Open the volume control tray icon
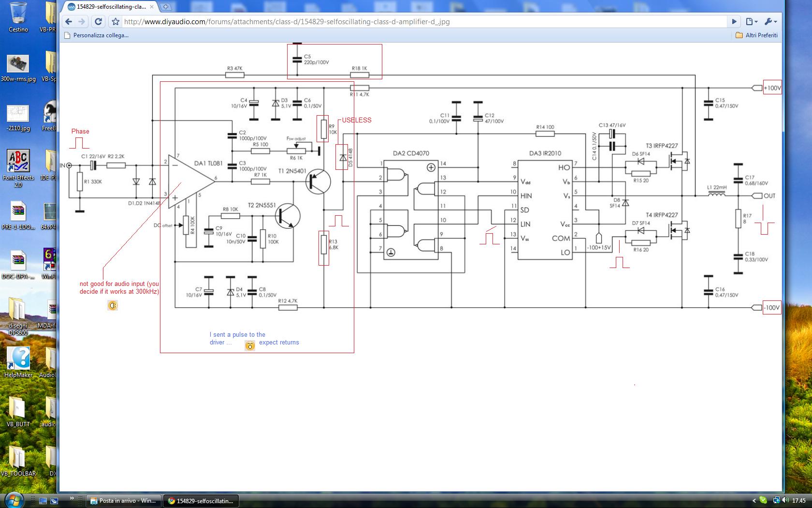Screen dimensions: 812x508 785,501
